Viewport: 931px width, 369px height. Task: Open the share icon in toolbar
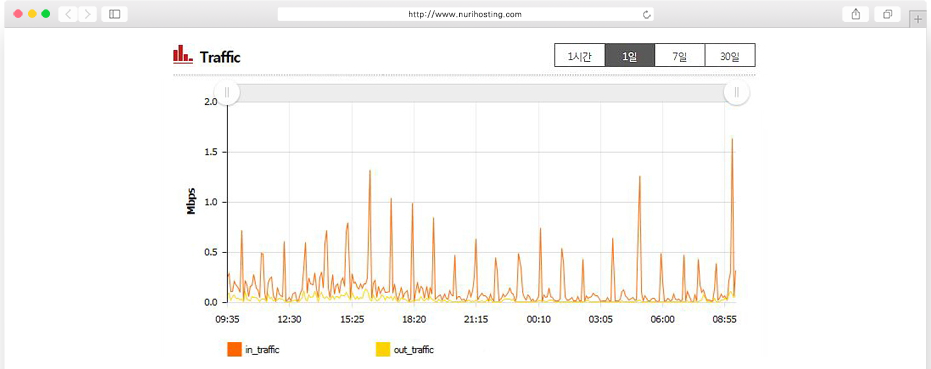coord(856,14)
